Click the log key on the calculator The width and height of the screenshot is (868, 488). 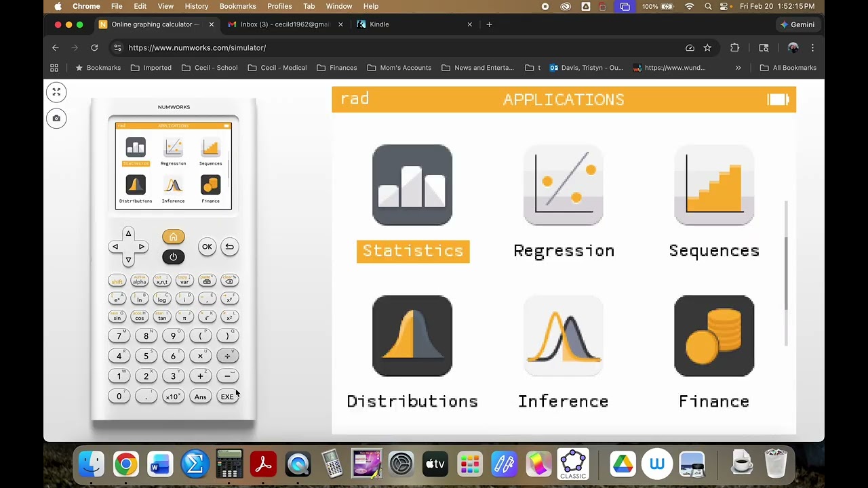pos(162,299)
